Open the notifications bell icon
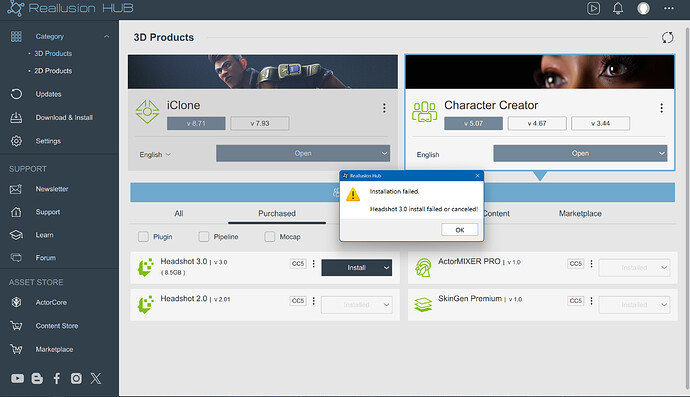The height and width of the screenshot is (397, 690). pos(618,8)
